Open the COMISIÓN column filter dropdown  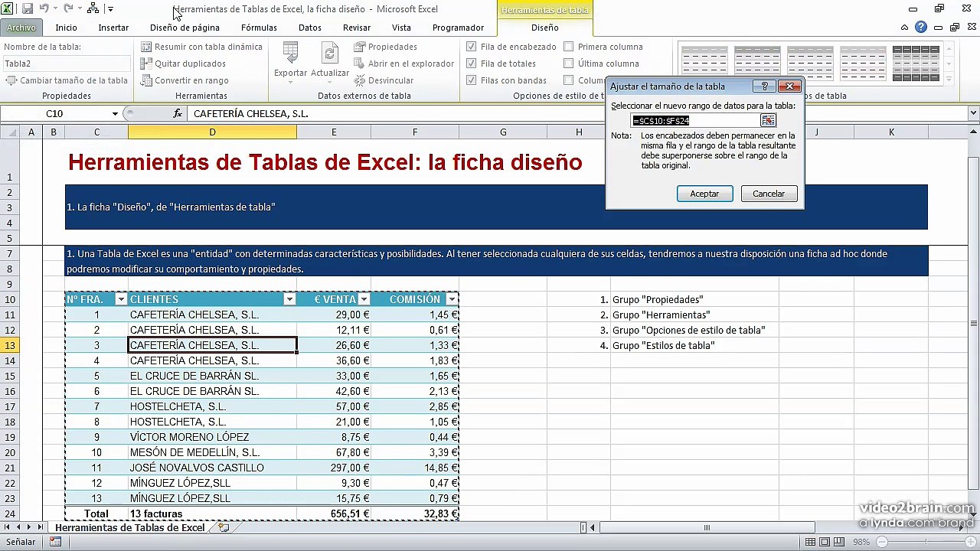click(x=452, y=299)
